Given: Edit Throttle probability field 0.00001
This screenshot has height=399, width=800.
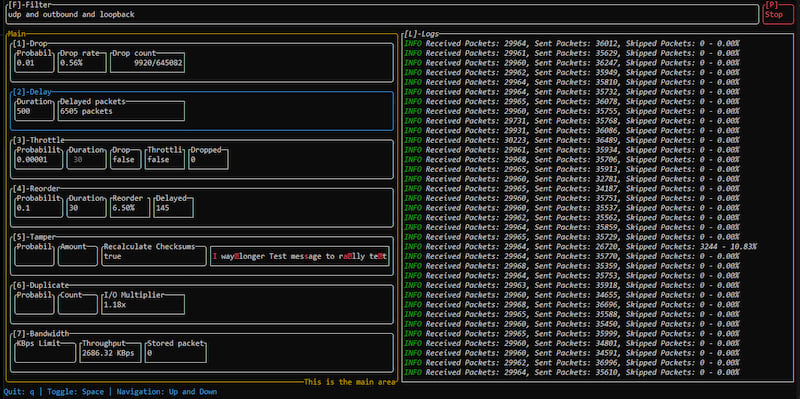Looking at the screenshot, I should (39, 159).
